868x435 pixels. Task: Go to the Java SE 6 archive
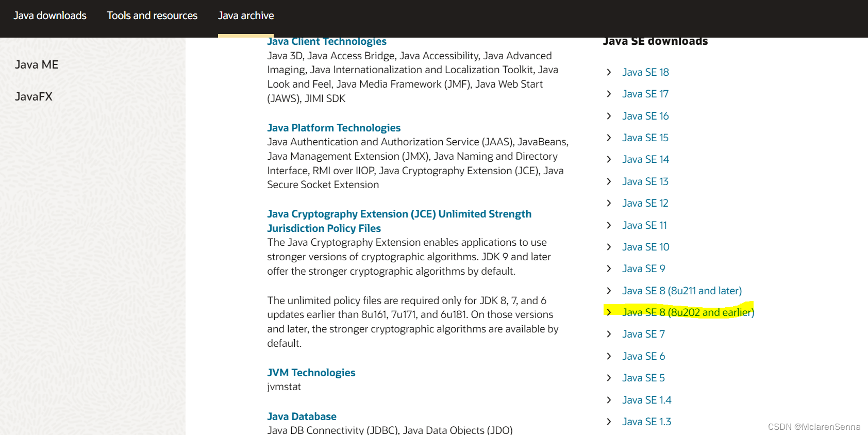tap(644, 356)
